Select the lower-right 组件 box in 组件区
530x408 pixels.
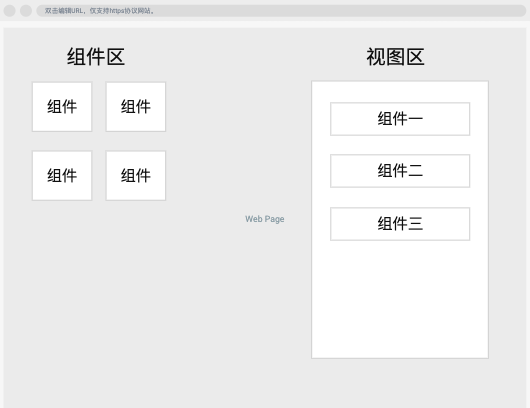point(136,176)
